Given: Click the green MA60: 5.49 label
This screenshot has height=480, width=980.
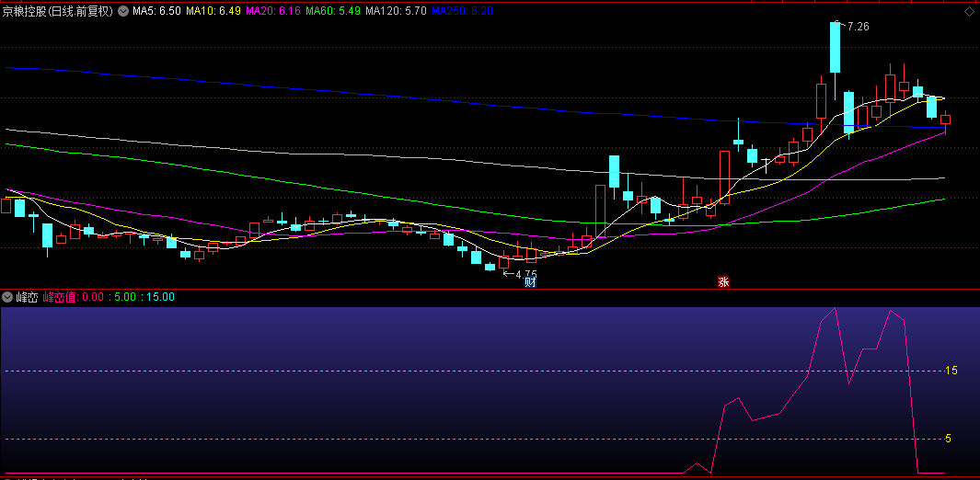Looking at the screenshot, I should [x=333, y=11].
